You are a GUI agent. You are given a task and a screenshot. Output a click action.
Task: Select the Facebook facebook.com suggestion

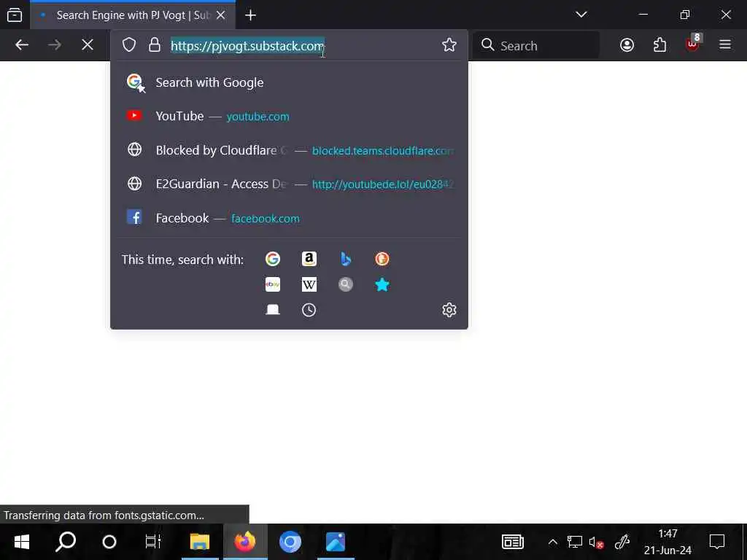(x=289, y=218)
